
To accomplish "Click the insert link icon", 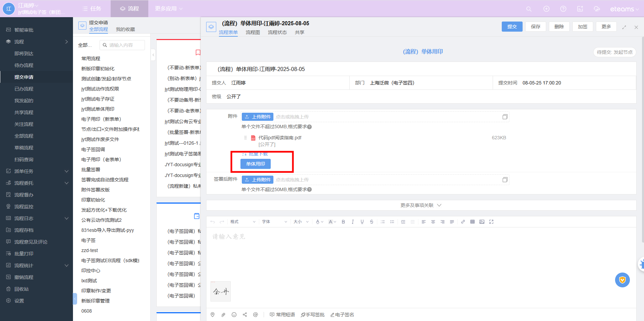I will (463, 222).
